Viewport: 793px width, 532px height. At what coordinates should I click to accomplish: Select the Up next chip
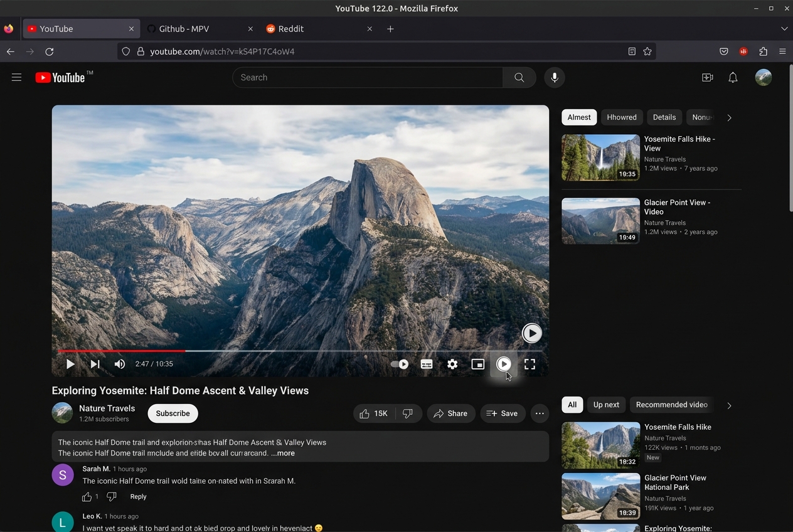click(606, 405)
